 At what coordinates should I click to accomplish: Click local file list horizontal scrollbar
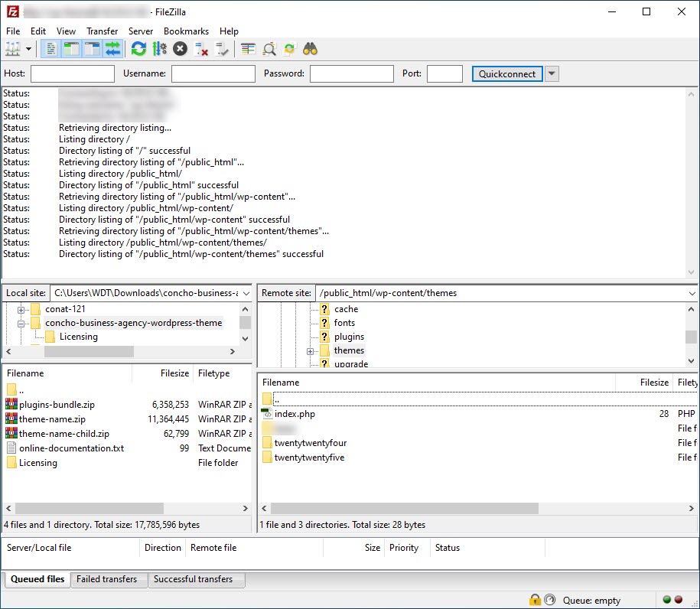(90, 509)
